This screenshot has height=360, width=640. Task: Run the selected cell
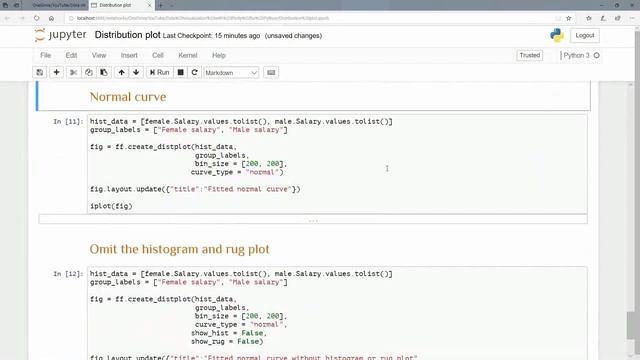coord(160,72)
